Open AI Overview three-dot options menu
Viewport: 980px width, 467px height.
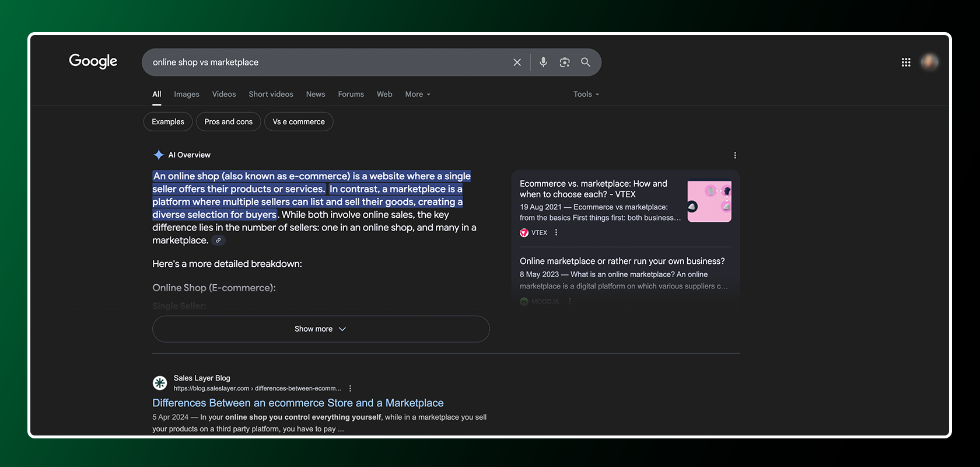point(735,155)
